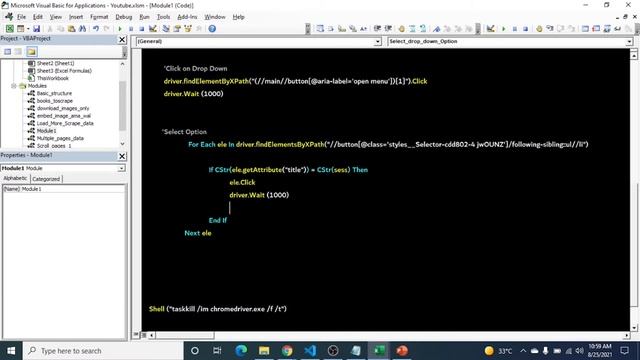
Task: Save the workbook with the floppy icon
Action: (x=36, y=29)
